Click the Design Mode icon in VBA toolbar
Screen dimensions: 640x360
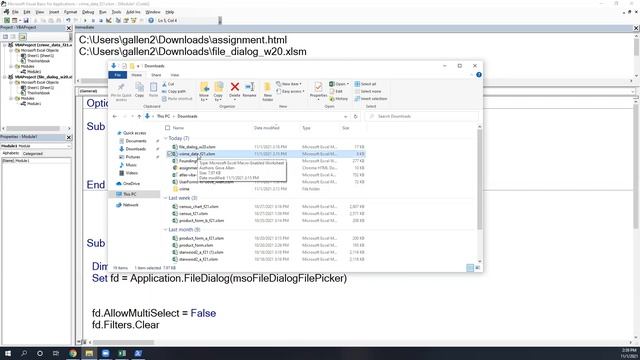pyautogui.click(x=109, y=20)
